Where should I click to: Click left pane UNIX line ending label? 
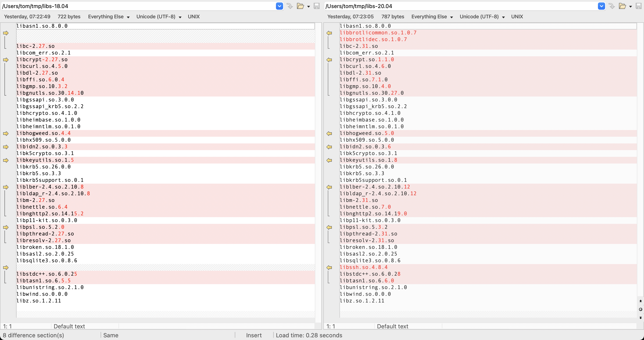(193, 17)
